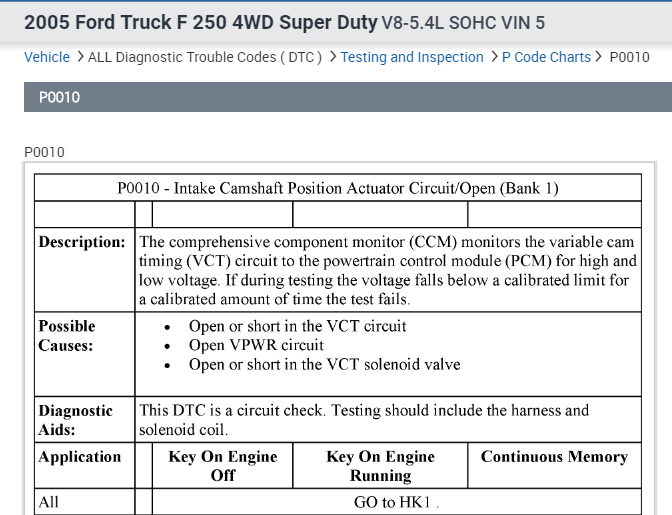Go to Testing and Inspection breadcrumb
The width and height of the screenshot is (672, 515).
pyautogui.click(x=411, y=57)
